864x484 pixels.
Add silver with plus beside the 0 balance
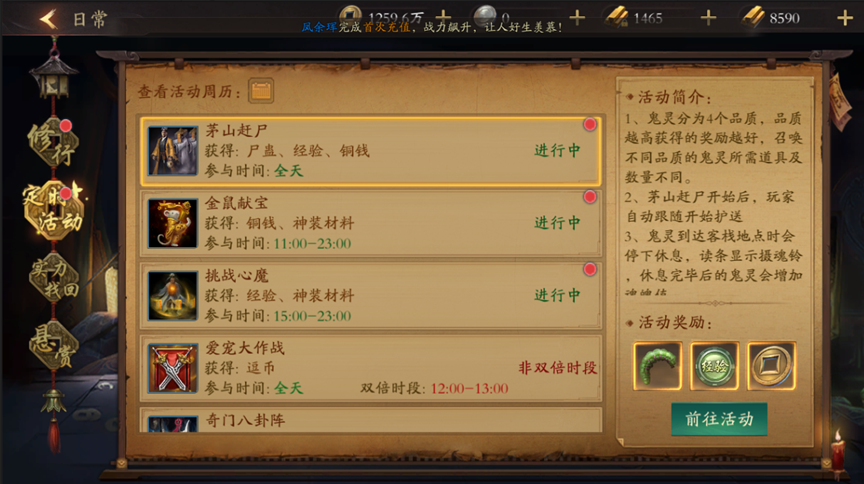click(x=577, y=18)
